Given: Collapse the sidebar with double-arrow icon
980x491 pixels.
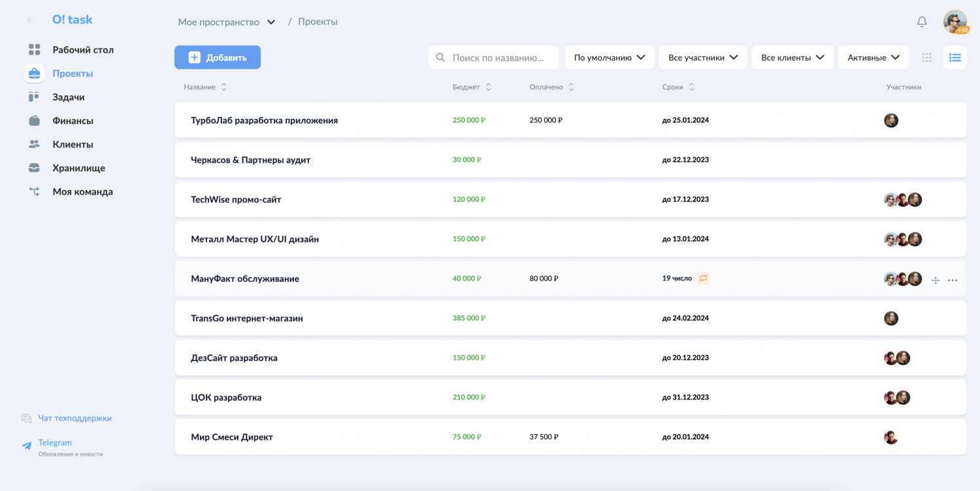Looking at the screenshot, I should [30, 21].
